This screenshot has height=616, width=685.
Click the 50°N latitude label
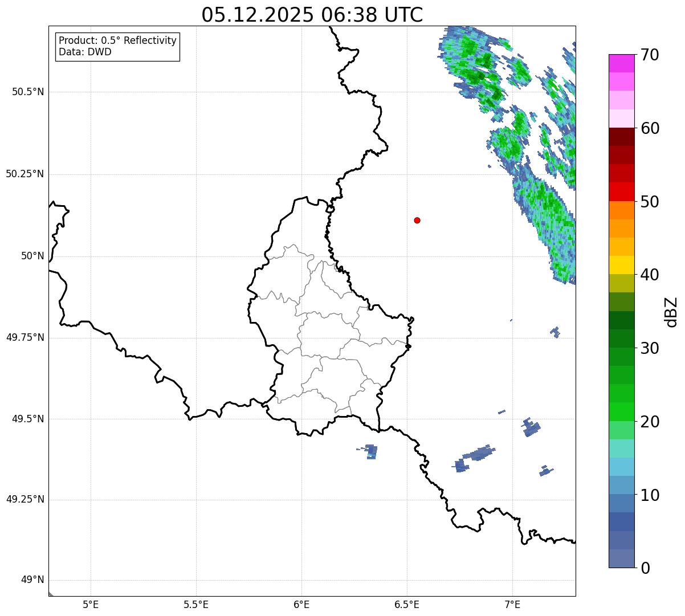pyautogui.click(x=32, y=256)
